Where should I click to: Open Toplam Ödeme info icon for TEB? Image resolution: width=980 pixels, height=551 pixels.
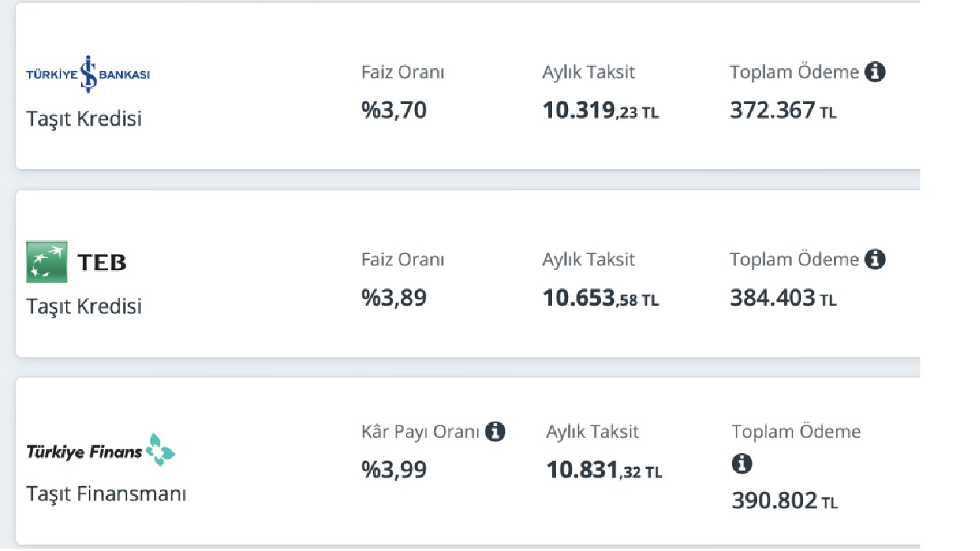pyautogui.click(x=875, y=259)
